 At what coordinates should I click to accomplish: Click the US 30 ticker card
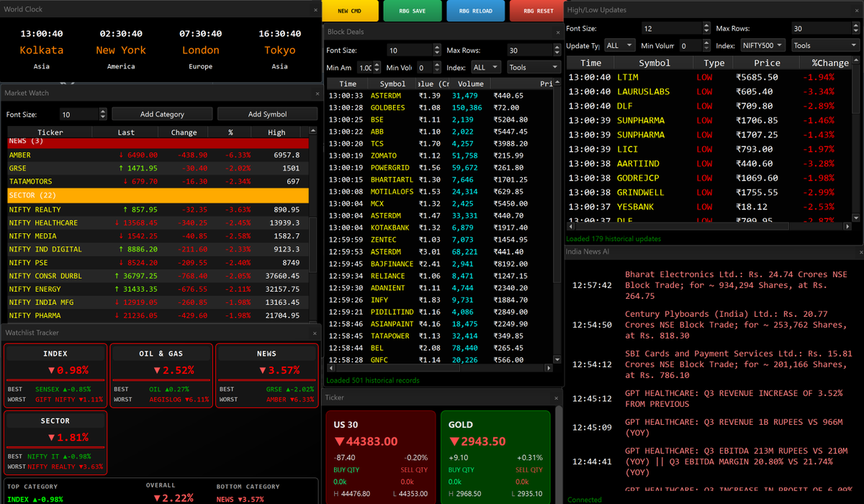pyautogui.click(x=381, y=456)
